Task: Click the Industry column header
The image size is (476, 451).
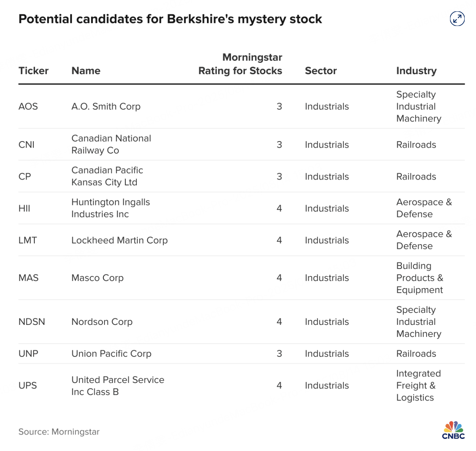Action: coord(416,71)
